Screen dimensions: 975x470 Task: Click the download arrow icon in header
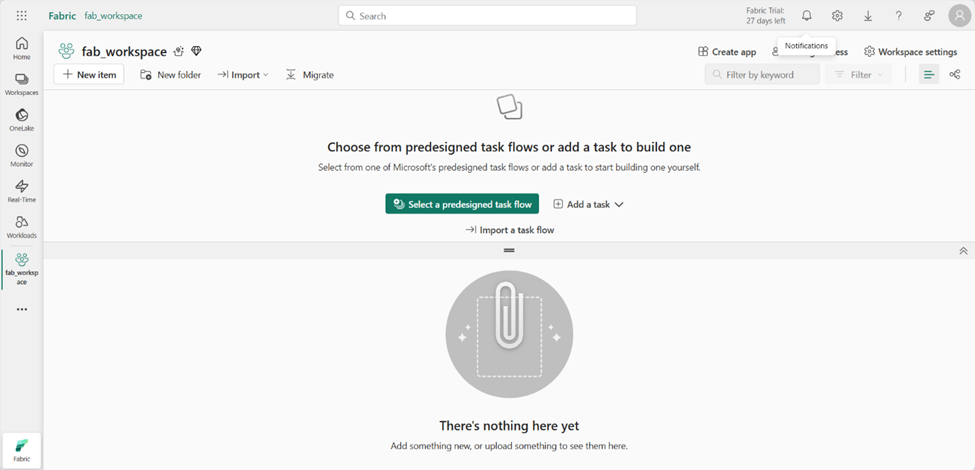point(868,16)
